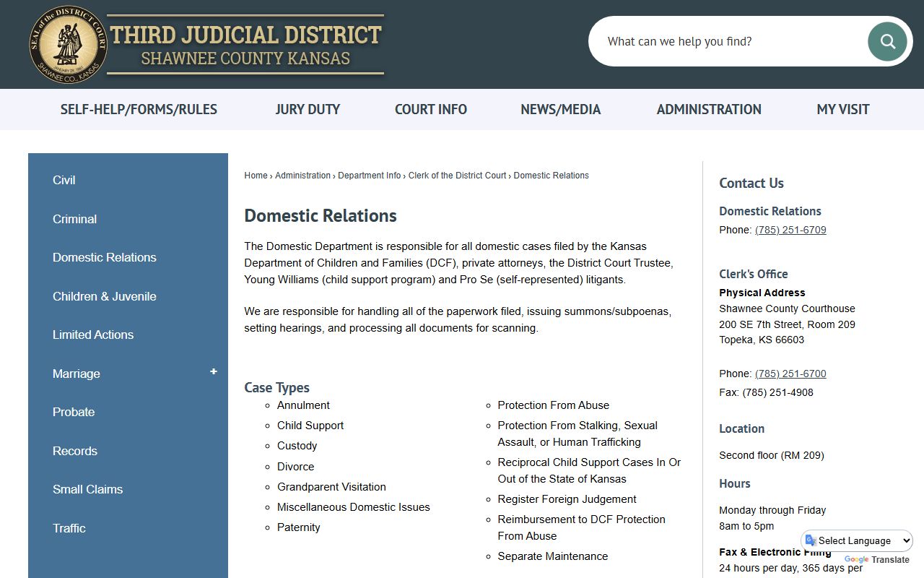Open the Small Claims sidebar link
The width and height of the screenshot is (924, 578).
[88, 489]
